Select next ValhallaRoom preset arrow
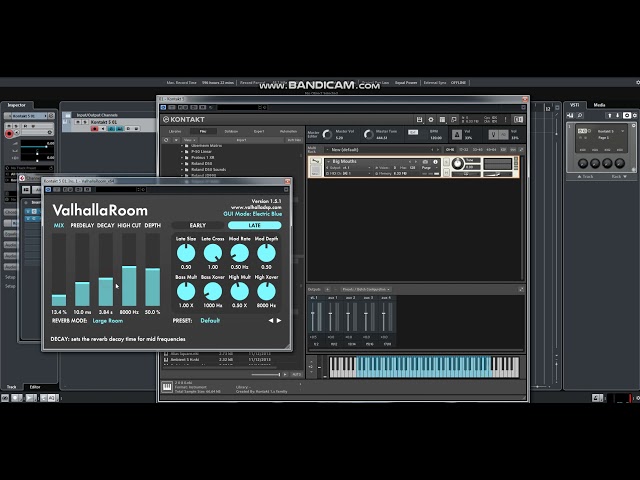 click(279, 320)
